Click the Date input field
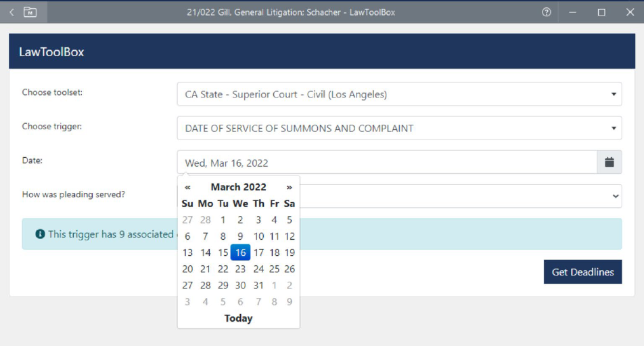Screen dimensions: 644x346 (x=387, y=163)
